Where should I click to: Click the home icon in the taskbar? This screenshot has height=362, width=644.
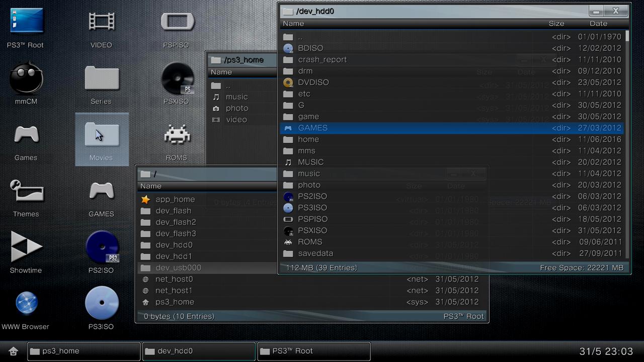point(13,351)
